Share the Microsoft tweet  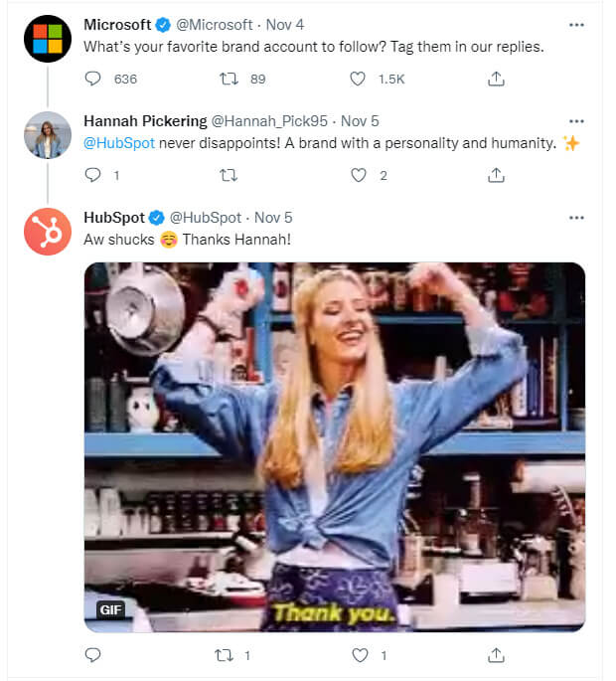(x=496, y=79)
